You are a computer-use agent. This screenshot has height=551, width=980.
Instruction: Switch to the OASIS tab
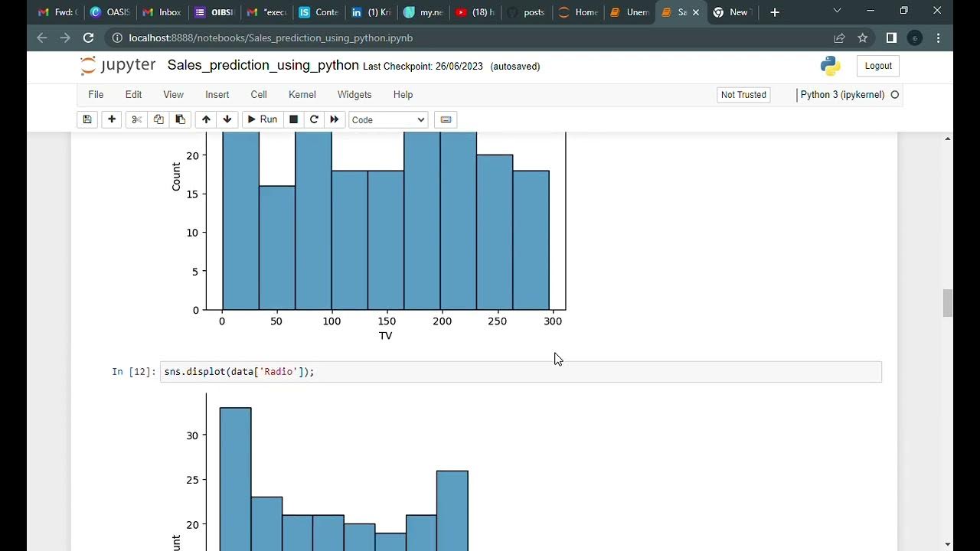click(x=109, y=12)
